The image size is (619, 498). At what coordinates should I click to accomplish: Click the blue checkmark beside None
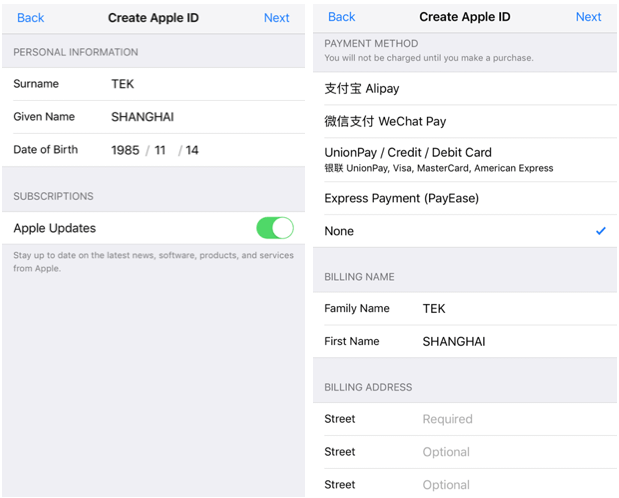[600, 231]
